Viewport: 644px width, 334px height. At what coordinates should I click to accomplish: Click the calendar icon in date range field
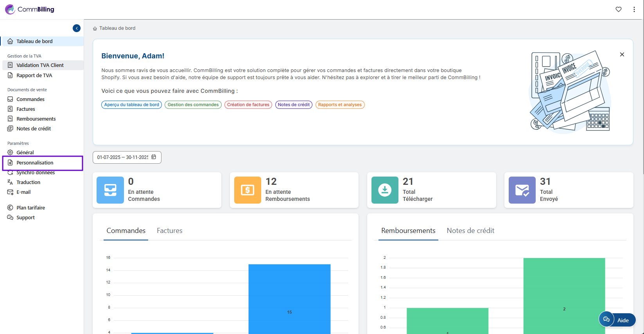[154, 157]
